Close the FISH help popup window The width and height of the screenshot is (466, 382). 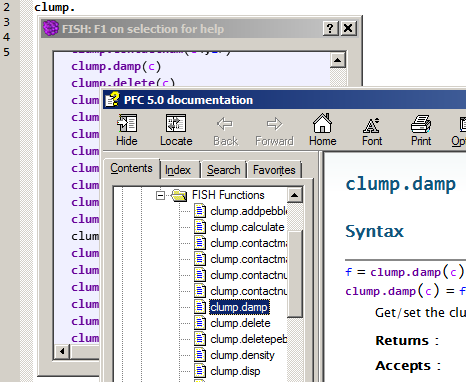(x=348, y=28)
